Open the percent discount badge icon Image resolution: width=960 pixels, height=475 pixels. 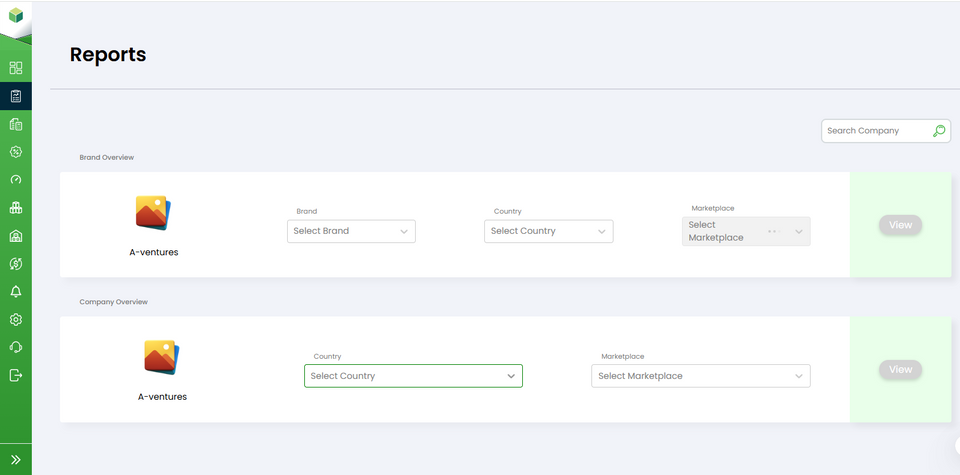tap(15, 152)
